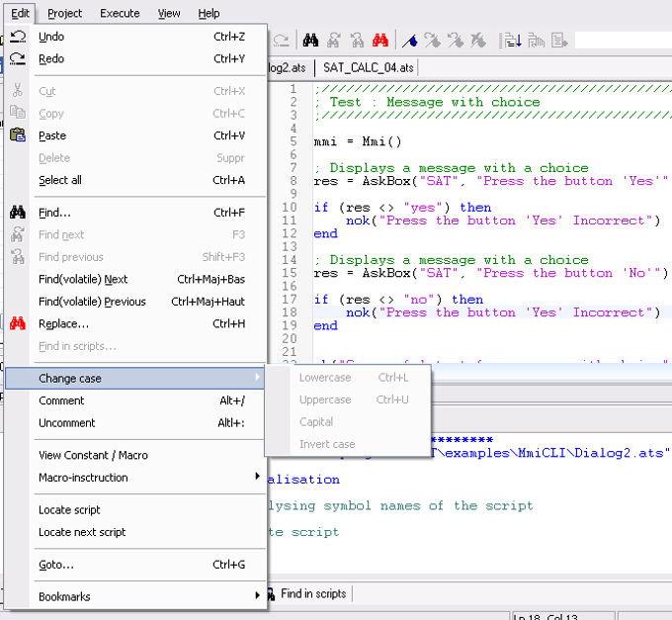Click Delete entry in Edit menu
The image size is (672, 620).
pos(135,158)
